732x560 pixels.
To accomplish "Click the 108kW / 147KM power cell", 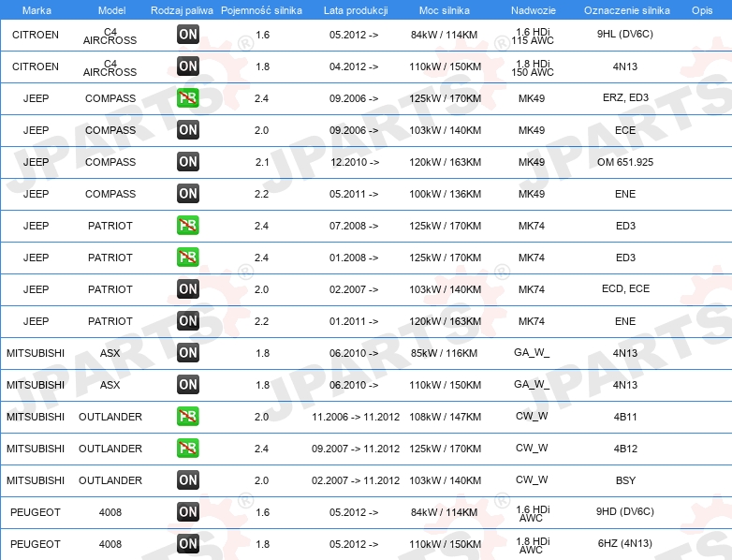I will tap(446, 417).
